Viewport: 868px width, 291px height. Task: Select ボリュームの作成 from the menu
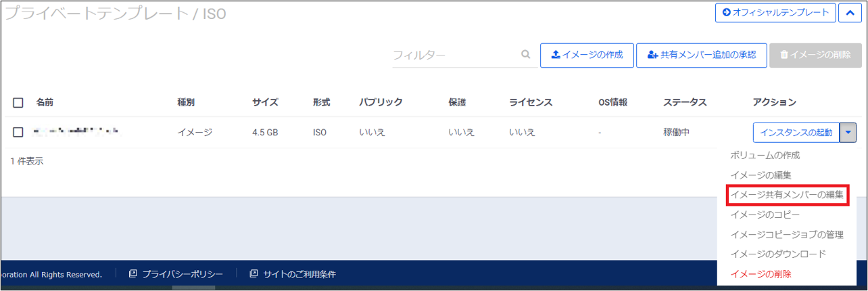coord(765,155)
